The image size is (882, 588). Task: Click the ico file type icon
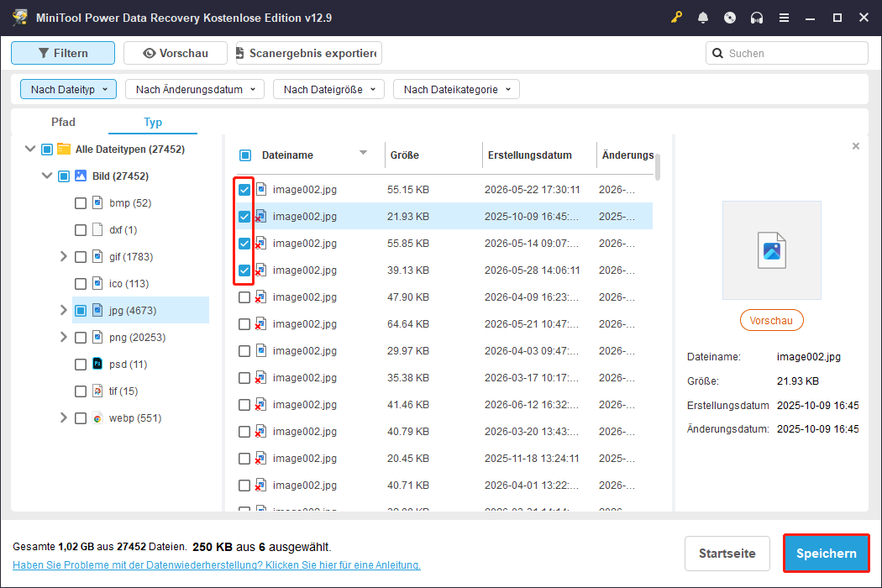pos(98,284)
